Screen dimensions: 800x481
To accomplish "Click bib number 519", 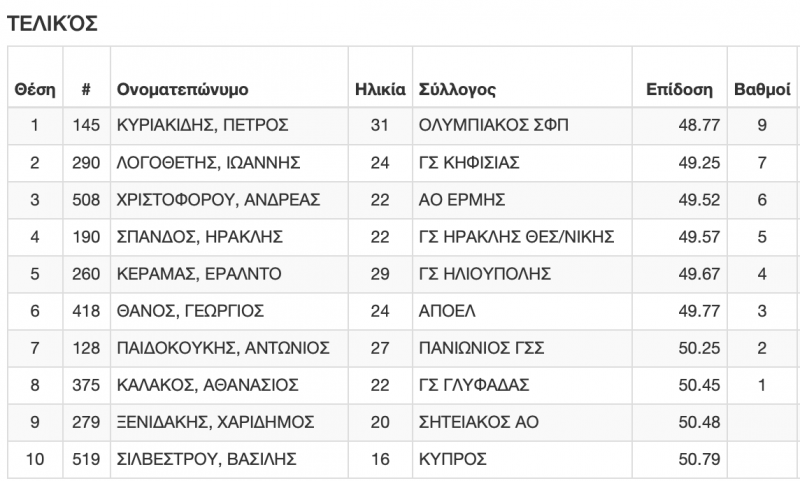I will pyautogui.click(x=87, y=459).
